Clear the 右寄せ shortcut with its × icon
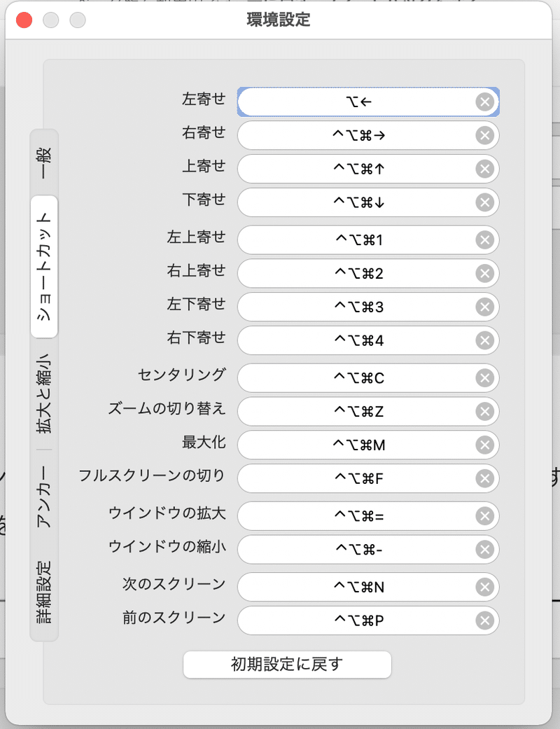This screenshot has height=729, width=560. [484, 135]
